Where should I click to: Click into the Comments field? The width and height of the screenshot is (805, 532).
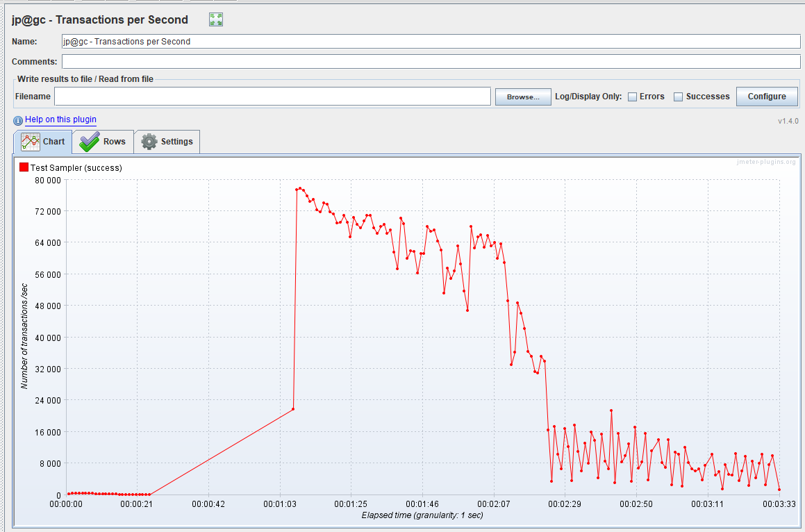tap(431, 62)
